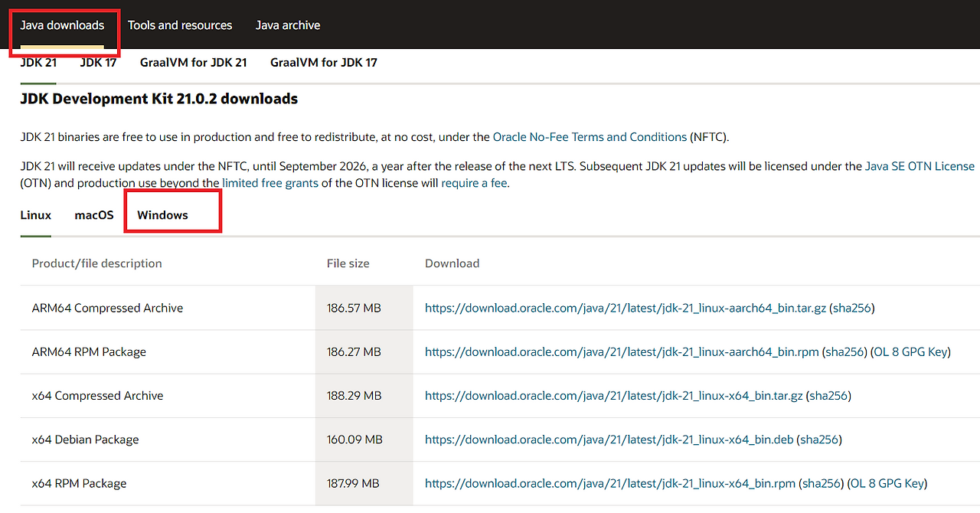Image resolution: width=980 pixels, height=513 pixels.
Task: Open the Java archive tab
Action: 288,25
